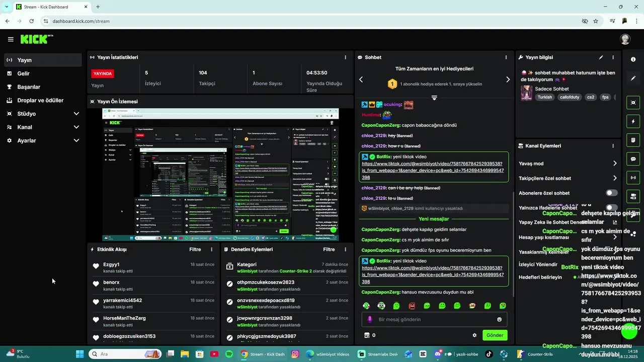Open chat settings gear next to Gönder
Screen dimensions: 644x362
(474, 335)
